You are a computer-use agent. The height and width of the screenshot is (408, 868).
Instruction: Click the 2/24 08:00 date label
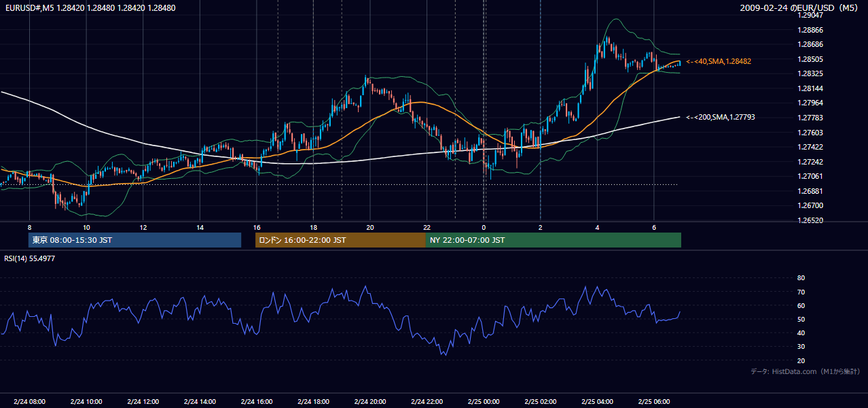click(29, 401)
